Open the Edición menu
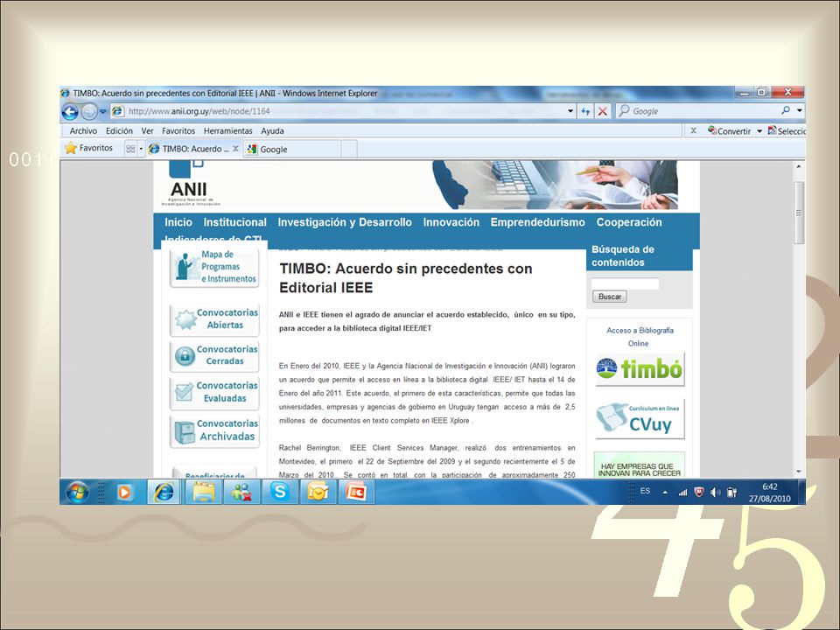 point(119,130)
